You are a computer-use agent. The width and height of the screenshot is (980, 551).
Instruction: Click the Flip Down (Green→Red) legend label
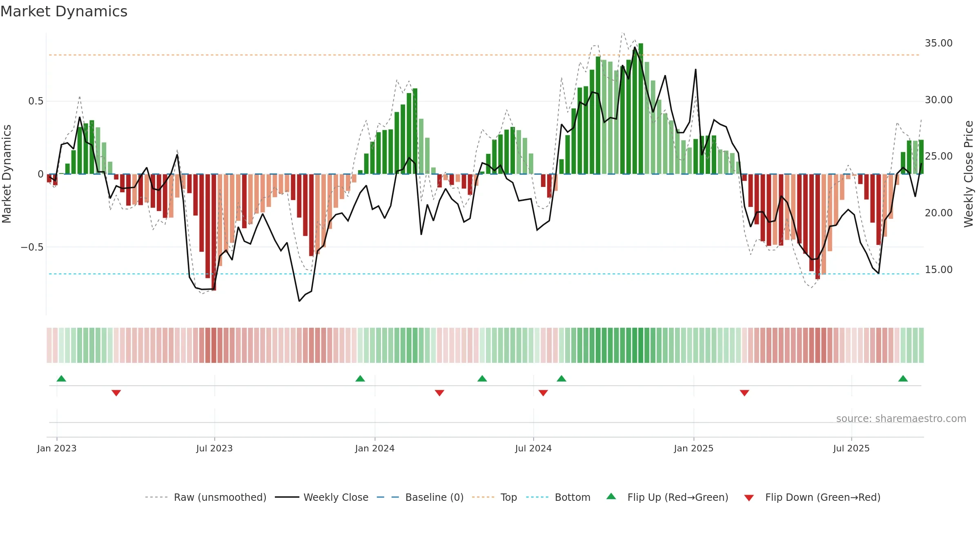[823, 497]
